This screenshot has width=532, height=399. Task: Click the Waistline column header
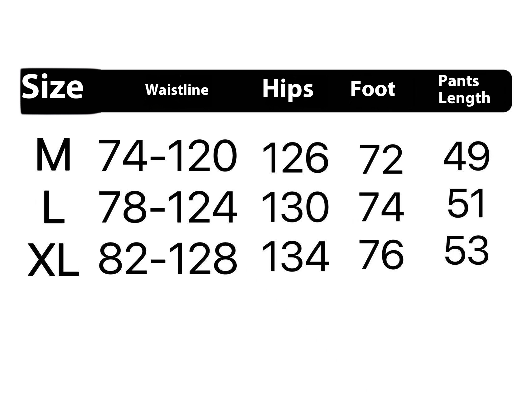coord(177,90)
